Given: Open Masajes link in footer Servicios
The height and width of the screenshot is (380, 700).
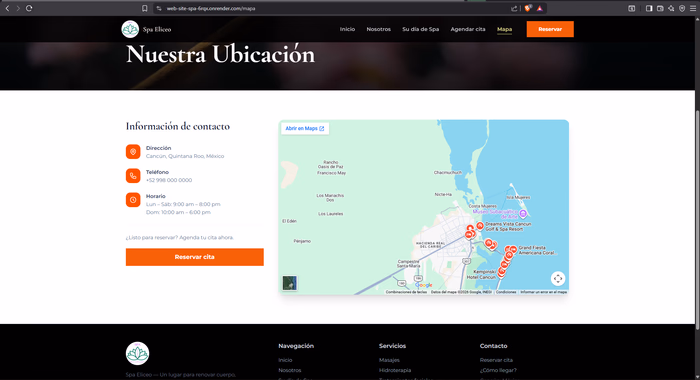Looking at the screenshot, I should (x=389, y=360).
